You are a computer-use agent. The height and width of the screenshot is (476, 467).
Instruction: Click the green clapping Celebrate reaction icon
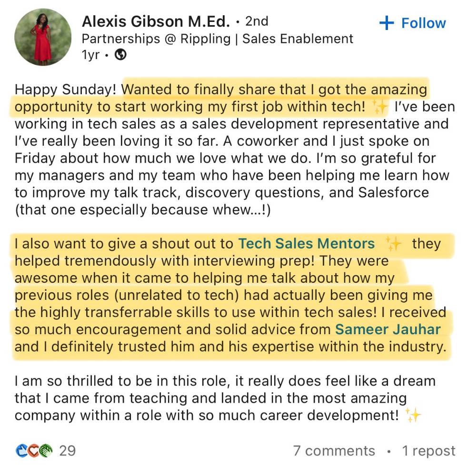click(45, 450)
